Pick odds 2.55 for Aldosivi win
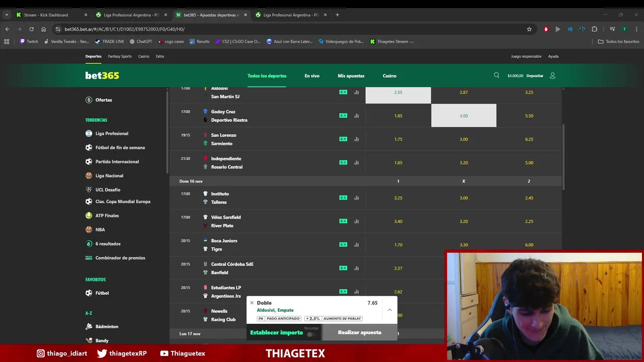 click(x=398, y=93)
